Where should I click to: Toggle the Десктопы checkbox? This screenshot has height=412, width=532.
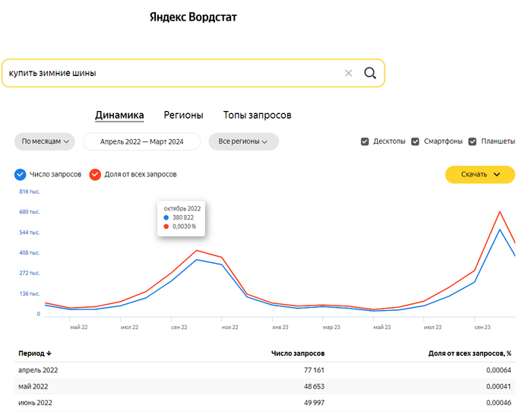pos(366,141)
